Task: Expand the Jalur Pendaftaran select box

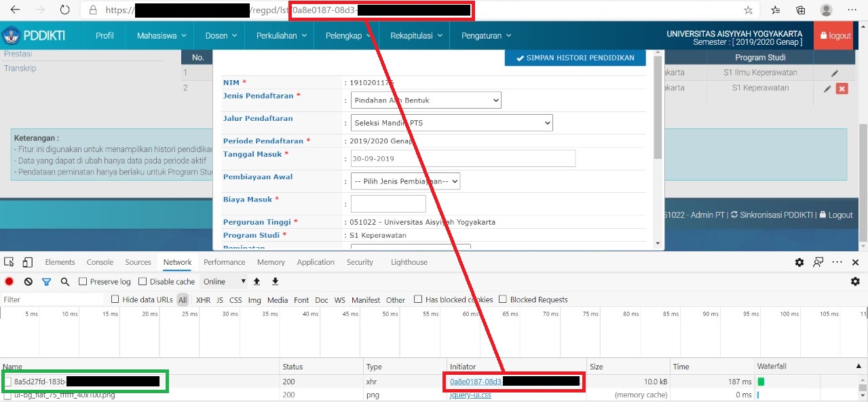Action: (x=451, y=123)
